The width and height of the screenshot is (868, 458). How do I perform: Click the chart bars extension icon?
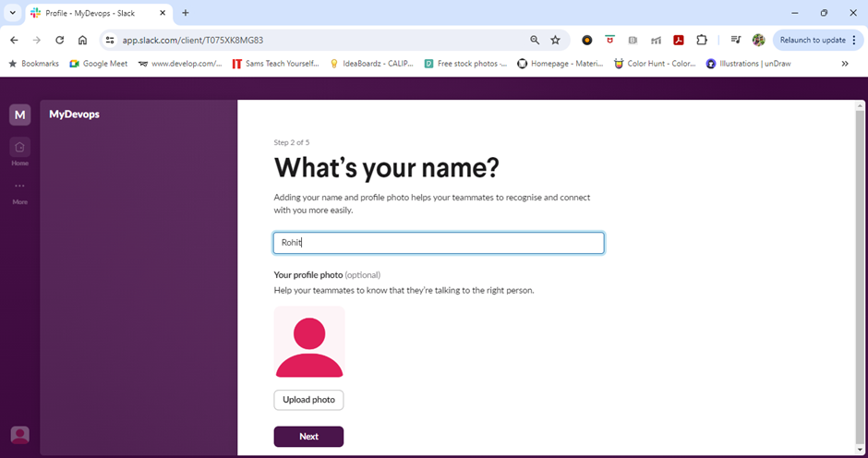tap(656, 40)
